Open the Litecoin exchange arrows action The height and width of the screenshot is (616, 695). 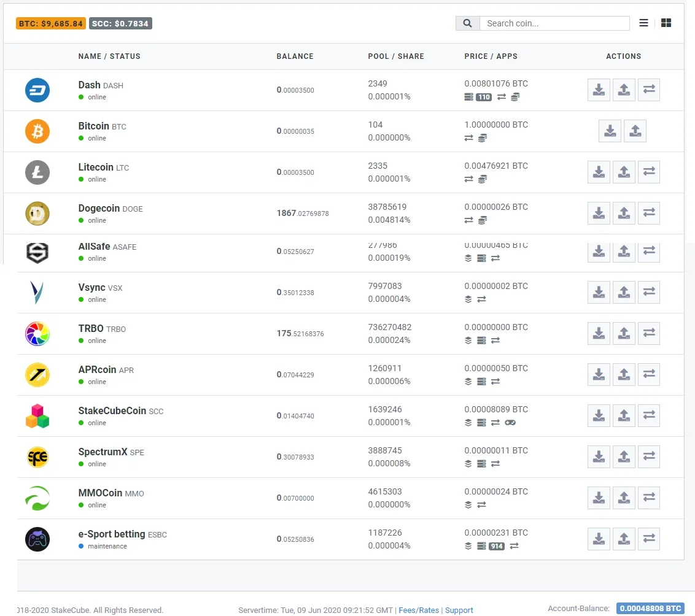pos(649,172)
